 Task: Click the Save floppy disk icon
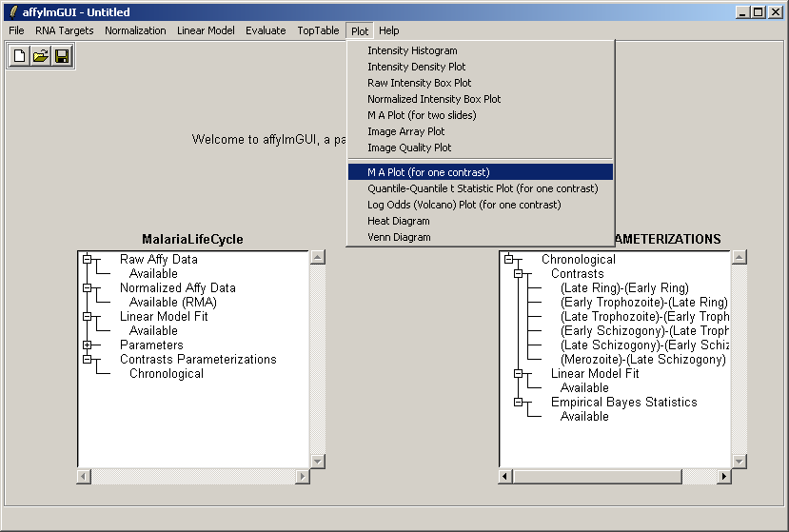pos(61,56)
